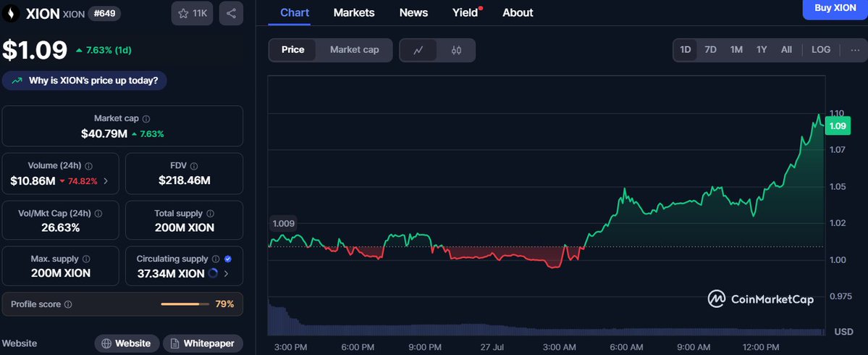This screenshot has width=868, height=355.
Task: Open the News tab
Action: 413,12
